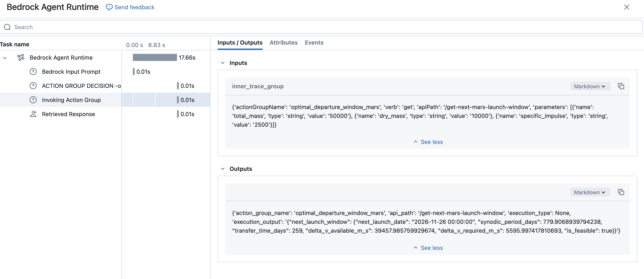Copy the Outputs content
Viewport: 644px width, 279px height.
(621, 192)
